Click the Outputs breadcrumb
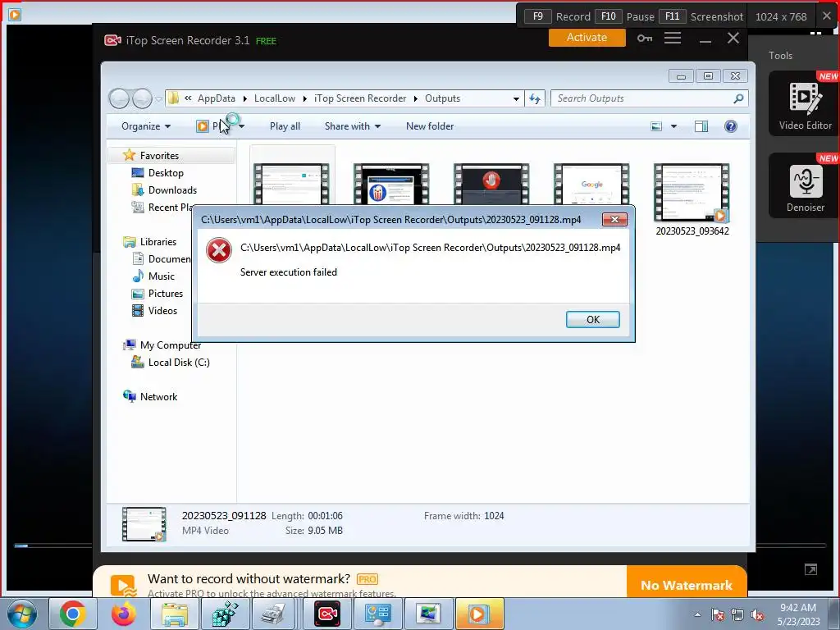 point(442,98)
